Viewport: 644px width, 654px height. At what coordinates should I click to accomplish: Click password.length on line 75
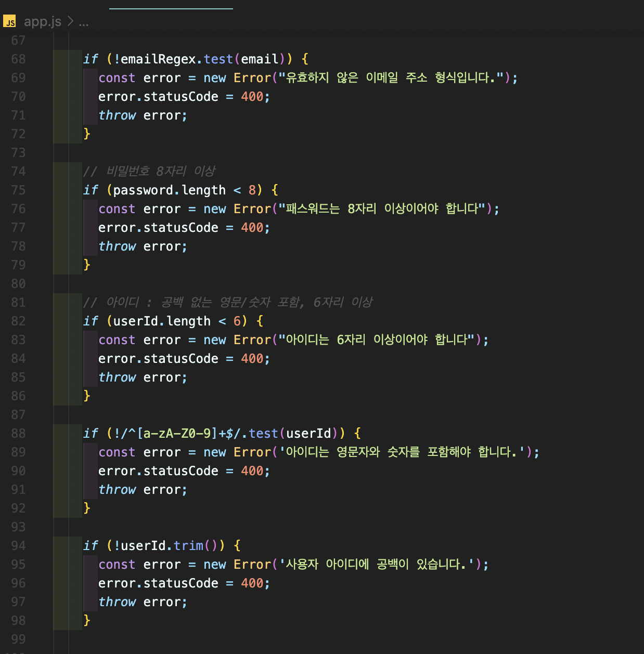pos(170,190)
